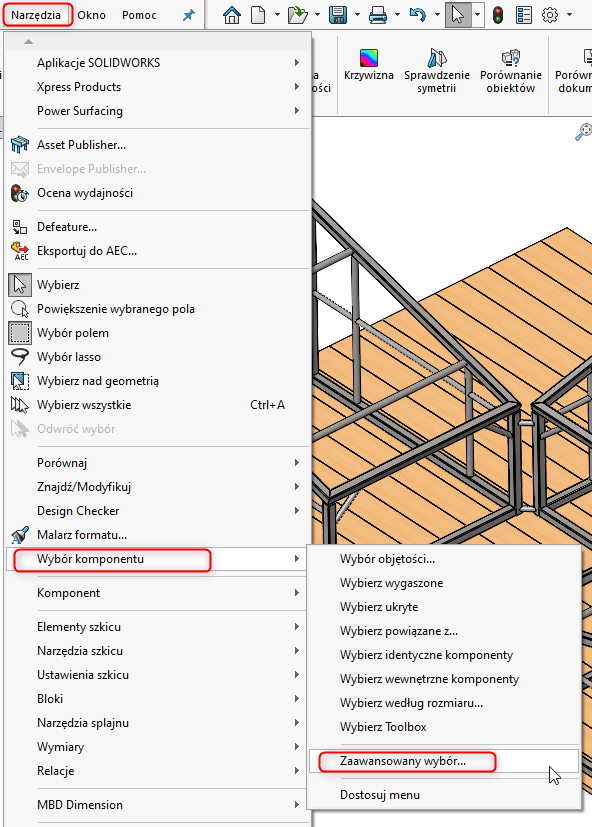Open the Bloki submenu

point(157,699)
